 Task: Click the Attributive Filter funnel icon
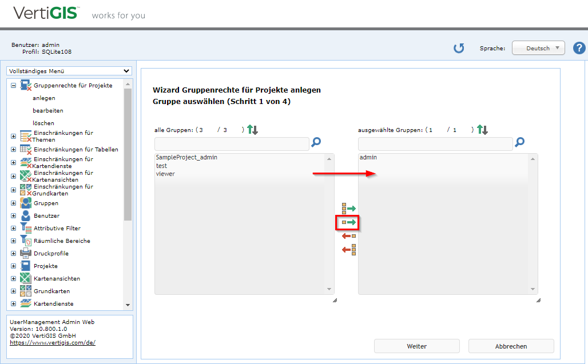pos(26,228)
